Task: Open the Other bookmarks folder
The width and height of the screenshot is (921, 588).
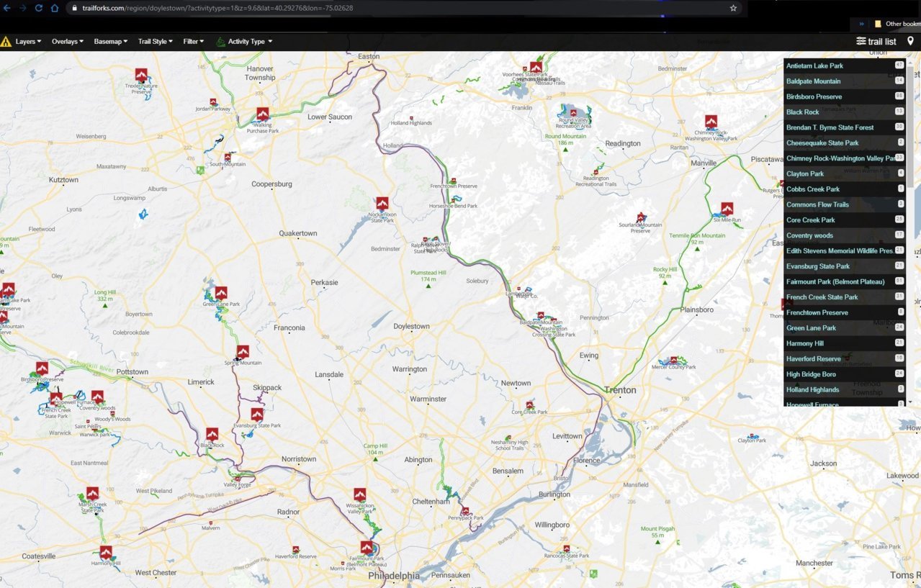Action: pyautogui.click(x=897, y=24)
